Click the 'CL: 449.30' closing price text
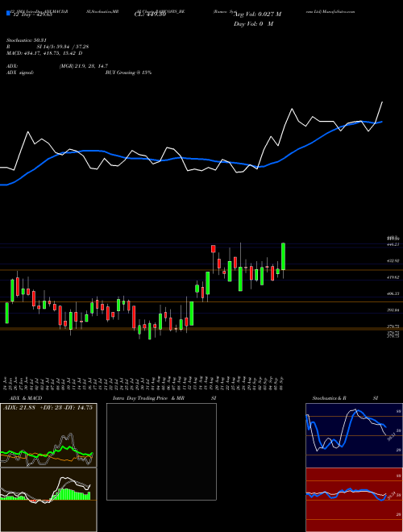 (x=148, y=15)
